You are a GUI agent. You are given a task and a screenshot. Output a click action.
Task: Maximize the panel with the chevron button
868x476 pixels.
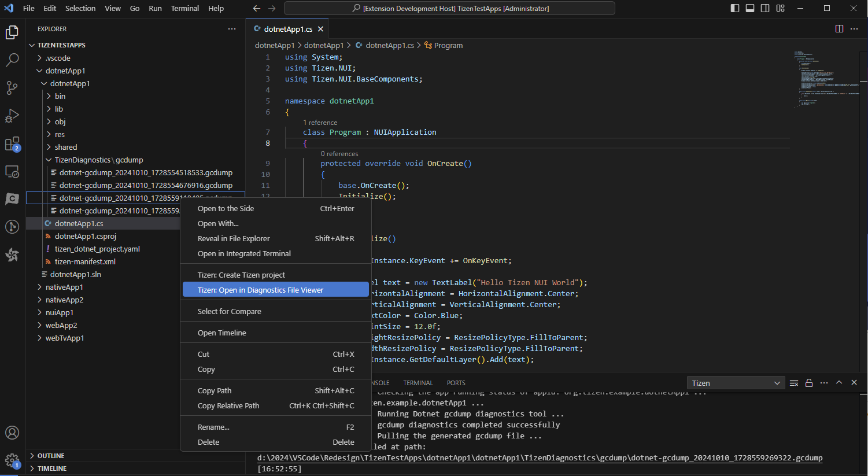(839, 382)
